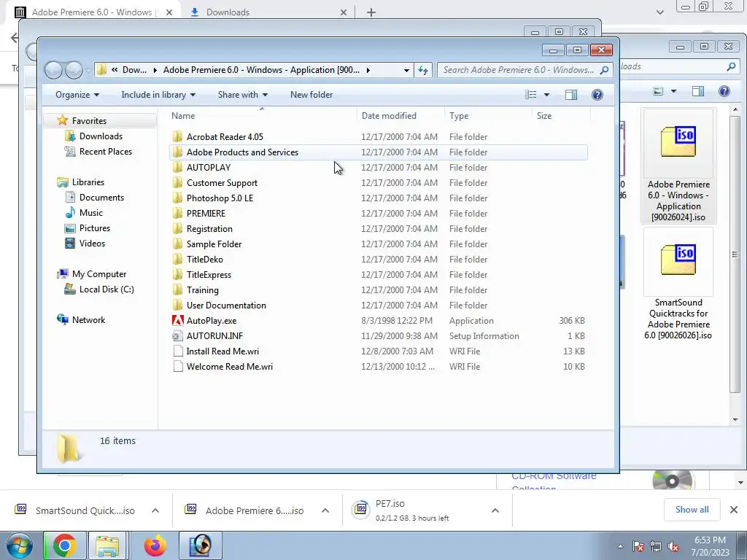This screenshot has width=747, height=560.
Task: Switch to Downloads browser tab
Action: coord(268,12)
